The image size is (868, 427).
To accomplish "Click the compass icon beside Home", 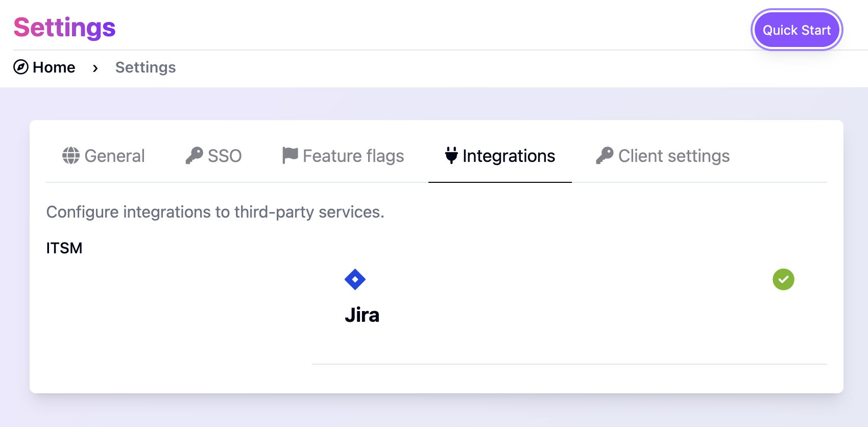I will pos(21,67).
